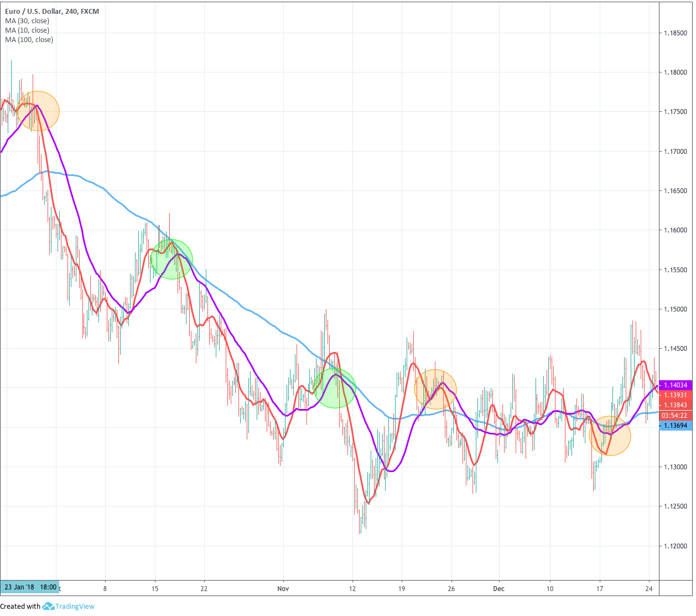Click the blue 1.13694 price label
696x616 pixels.
(676, 426)
